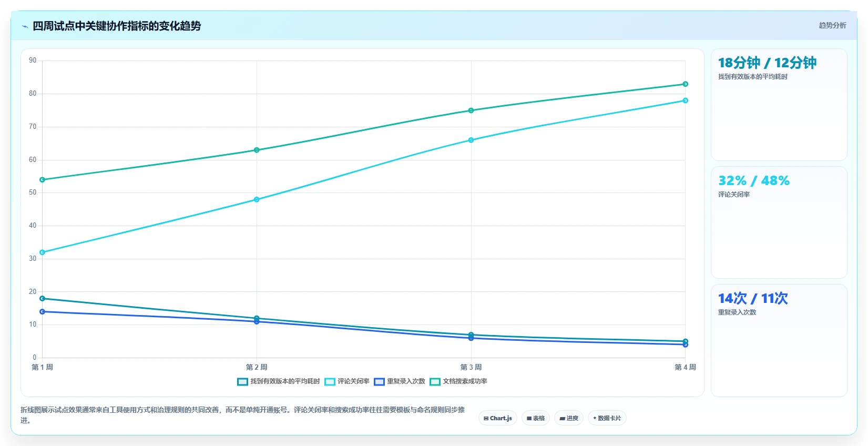Select the 平均耗时 point at 第 1 周 (18)
The image size is (868, 446).
click(43, 299)
